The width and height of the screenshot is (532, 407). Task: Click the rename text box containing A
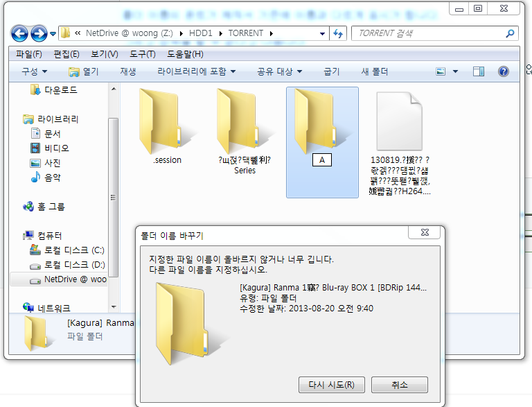322,160
